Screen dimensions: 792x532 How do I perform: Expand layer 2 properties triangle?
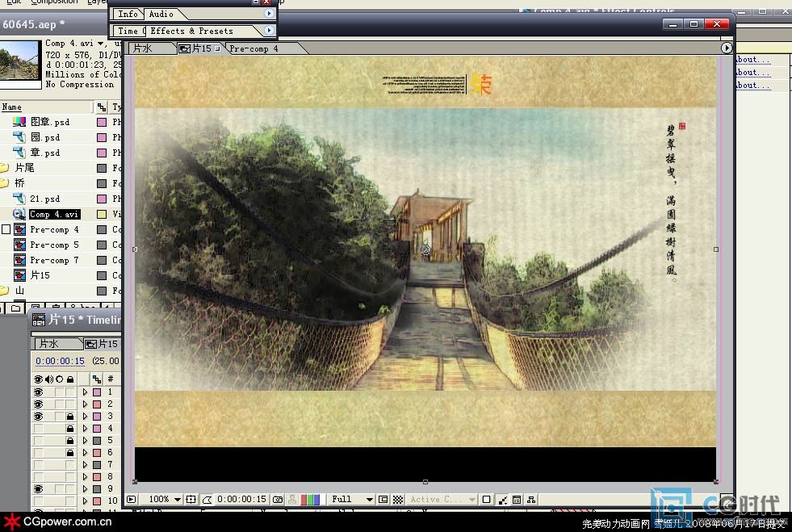pos(85,404)
